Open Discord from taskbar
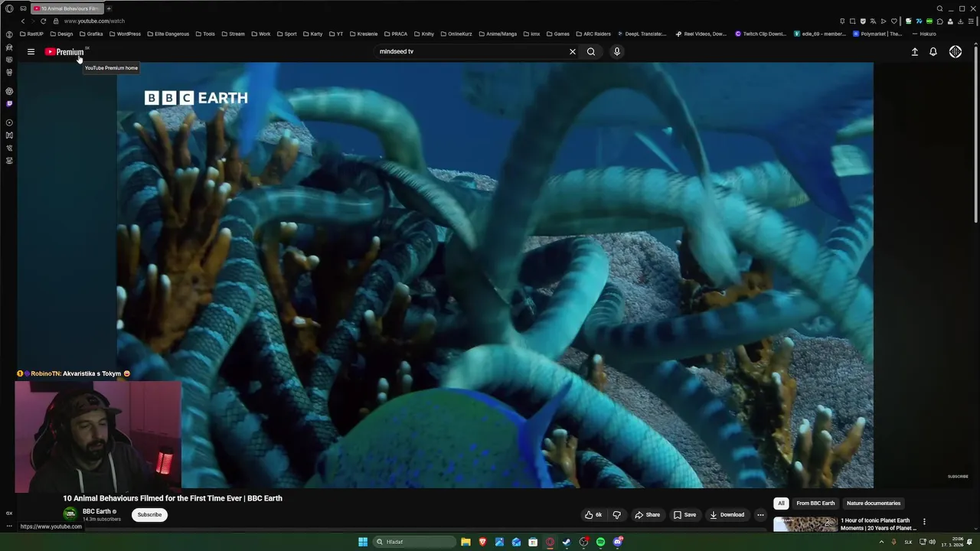Viewport: 980px width, 551px height. (x=617, y=542)
